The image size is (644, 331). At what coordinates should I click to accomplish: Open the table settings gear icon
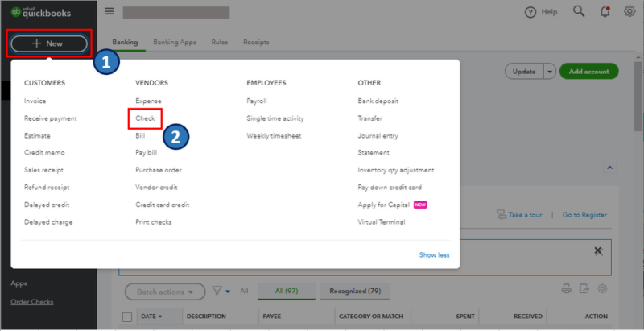(x=602, y=288)
